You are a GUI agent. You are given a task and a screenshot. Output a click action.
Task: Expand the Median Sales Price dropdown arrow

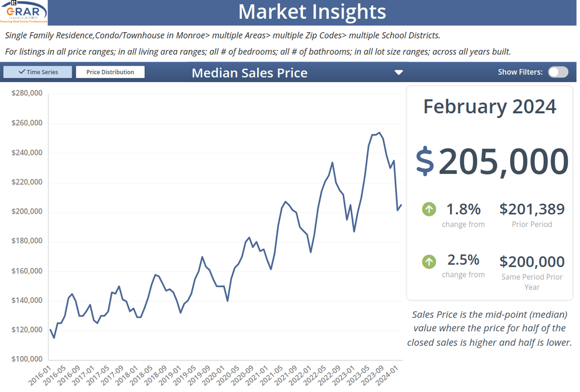tap(398, 72)
